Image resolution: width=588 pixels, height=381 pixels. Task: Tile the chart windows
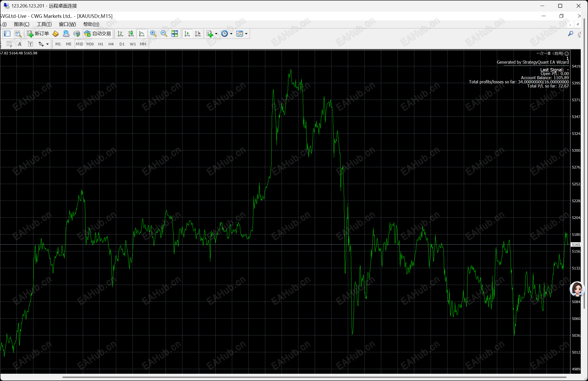175,34
